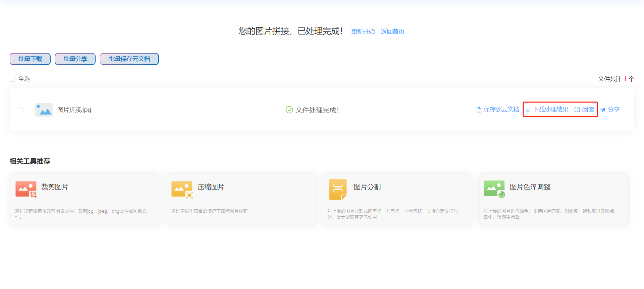644x289 pixels.
Task: Click the 图片拼接.jpg file thumbnail
Action: pos(44,110)
